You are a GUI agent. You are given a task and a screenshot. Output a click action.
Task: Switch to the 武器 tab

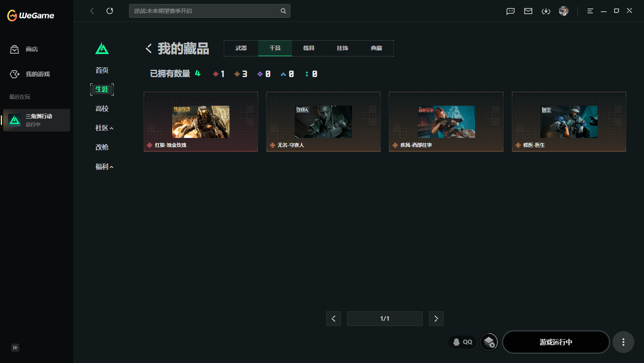[241, 48]
